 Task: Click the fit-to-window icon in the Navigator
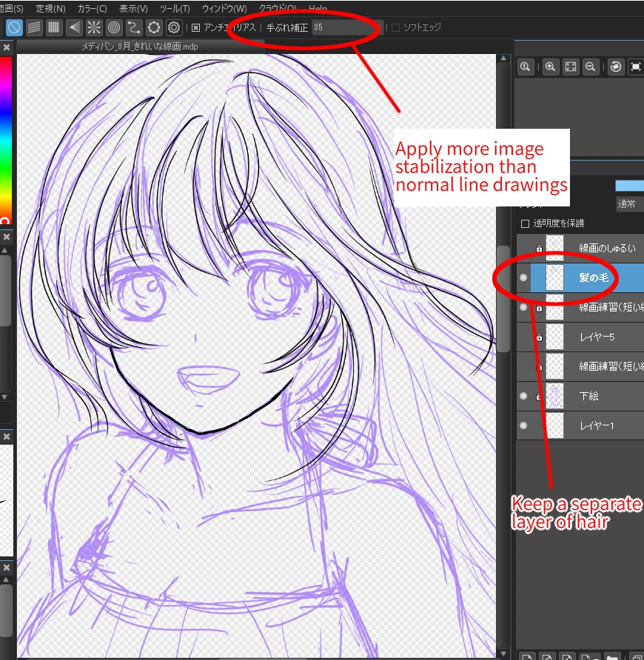[x=570, y=67]
